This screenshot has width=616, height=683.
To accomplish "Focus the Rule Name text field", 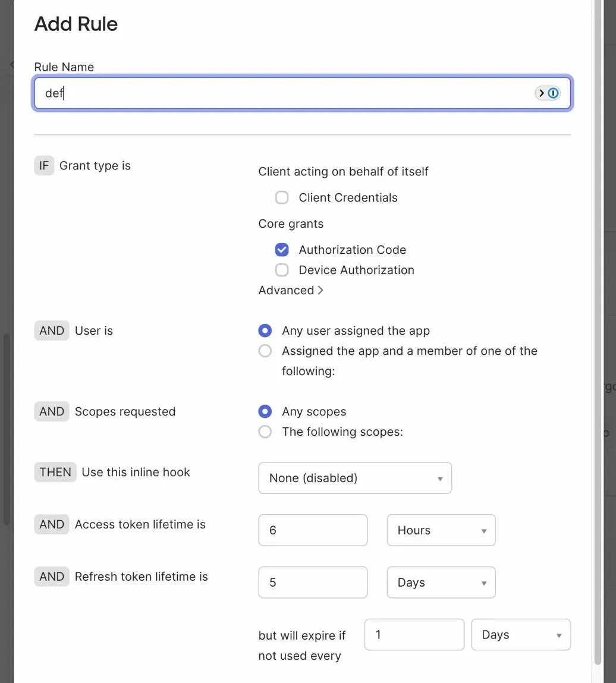I will click(302, 93).
